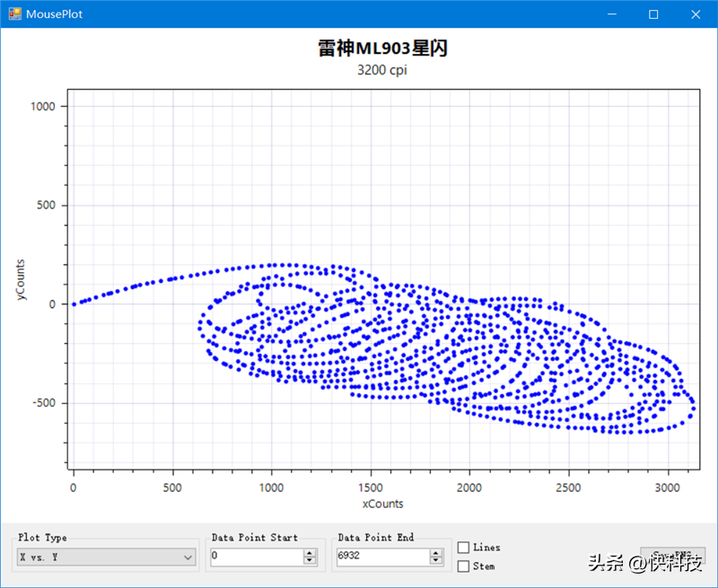
Task: Click the 1000 tick label on y-axis
Action: point(42,106)
